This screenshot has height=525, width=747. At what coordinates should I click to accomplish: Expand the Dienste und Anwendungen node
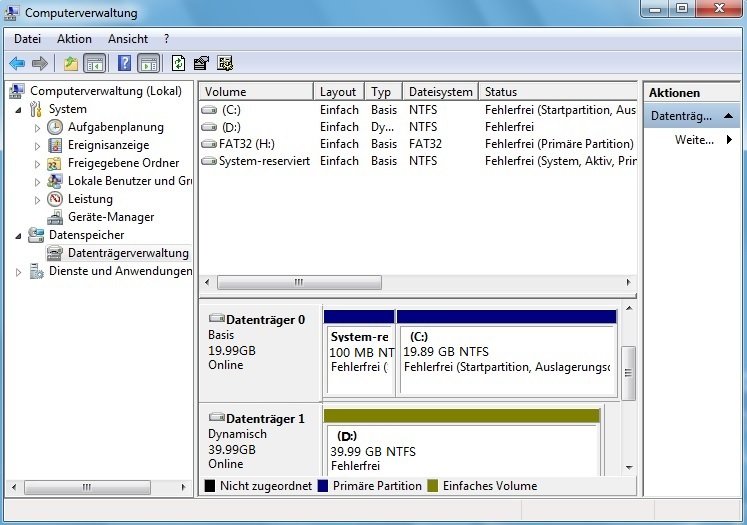click(19, 273)
